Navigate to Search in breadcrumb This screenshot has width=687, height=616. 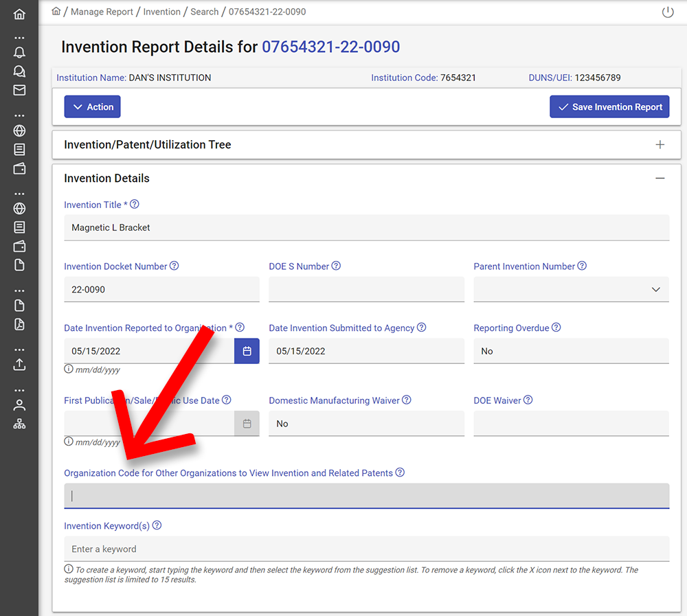click(x=204, y=12)
